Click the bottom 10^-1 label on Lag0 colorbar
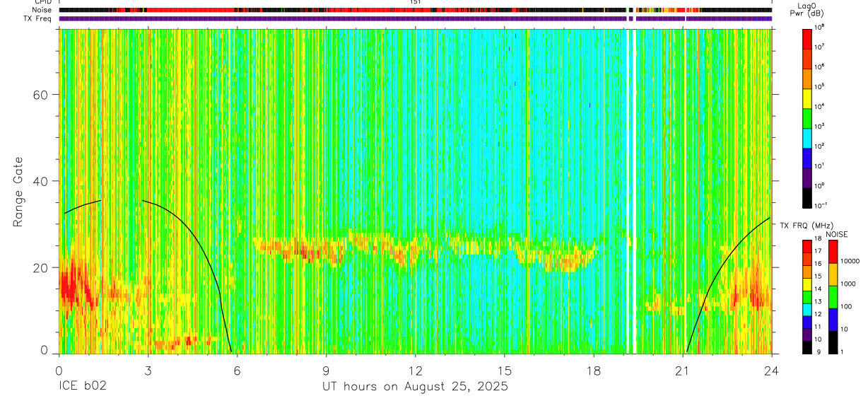 821,205
